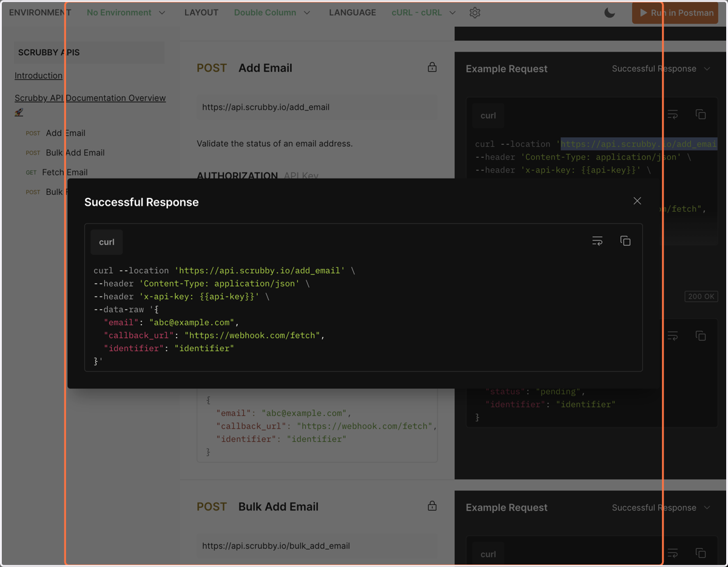728x567 pixels.
Task: Click the callback_url key in the dialog code
Action: [x=139, y=335]
